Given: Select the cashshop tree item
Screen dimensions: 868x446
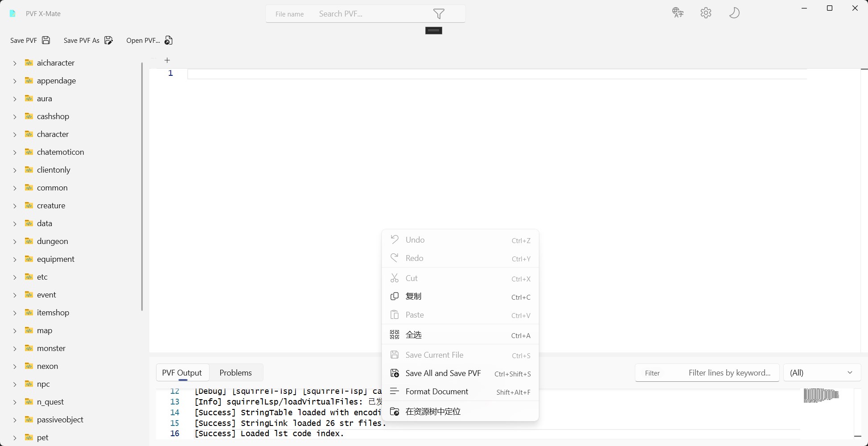Looking at the screenshot, I should click(x=53, y=116).
